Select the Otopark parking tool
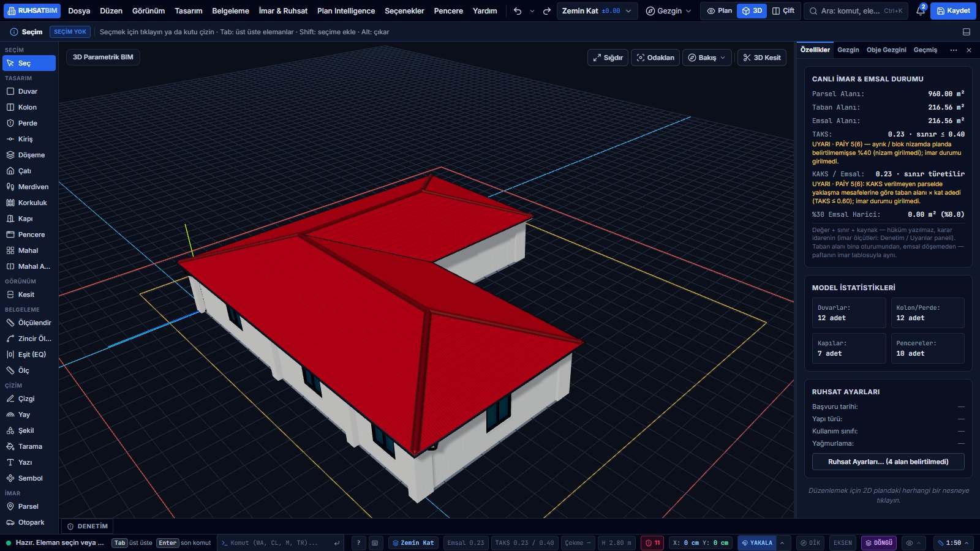 point(29,522)
